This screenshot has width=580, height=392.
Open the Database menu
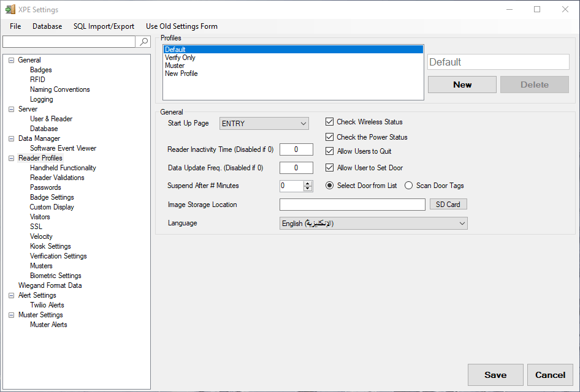pyautogui.click(x=47, y=26)
